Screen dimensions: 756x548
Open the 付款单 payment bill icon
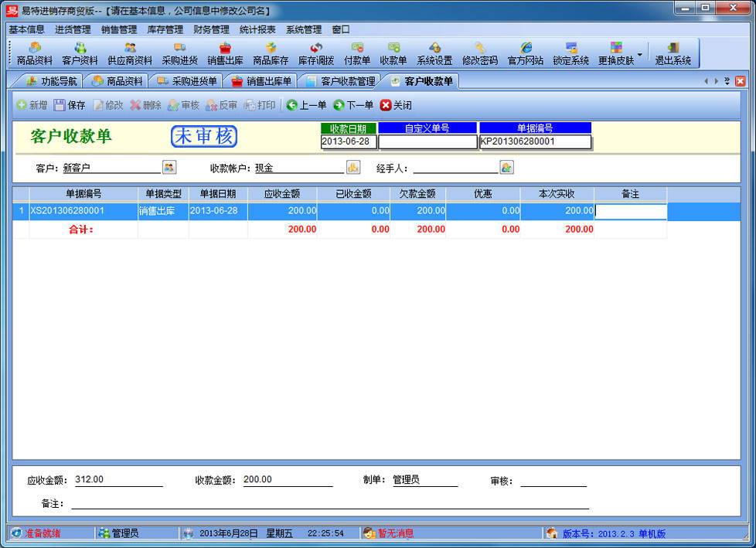(x=357, y=52)
